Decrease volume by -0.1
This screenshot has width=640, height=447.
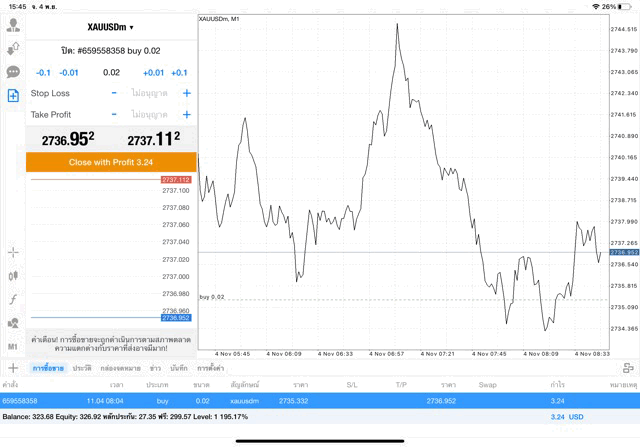click(43, 73)
